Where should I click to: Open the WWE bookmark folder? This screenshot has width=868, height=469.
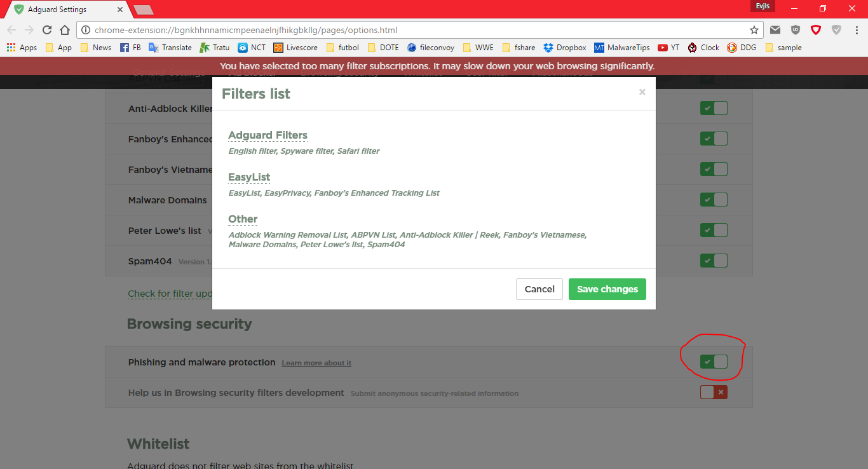pos(478,48)
